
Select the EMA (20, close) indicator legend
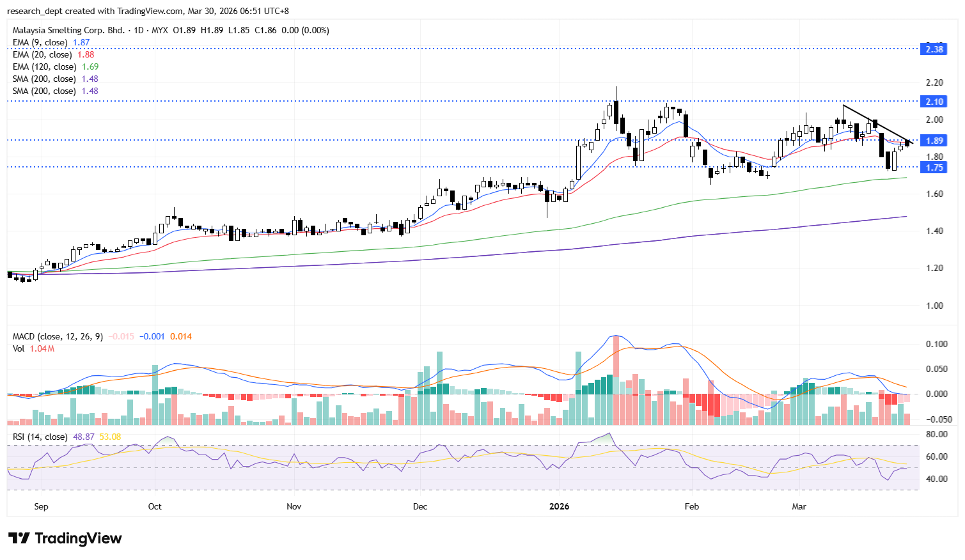(x=42, y=54)
